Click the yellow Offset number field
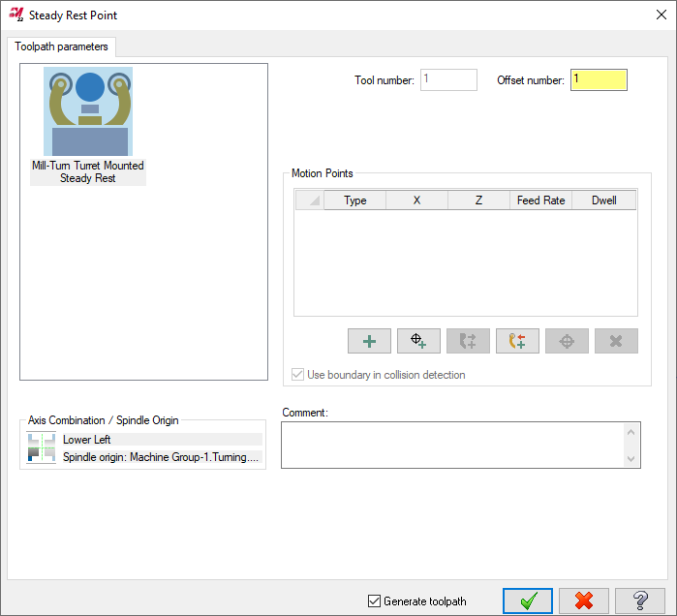The image size is (677, 616). click(599, 79)
